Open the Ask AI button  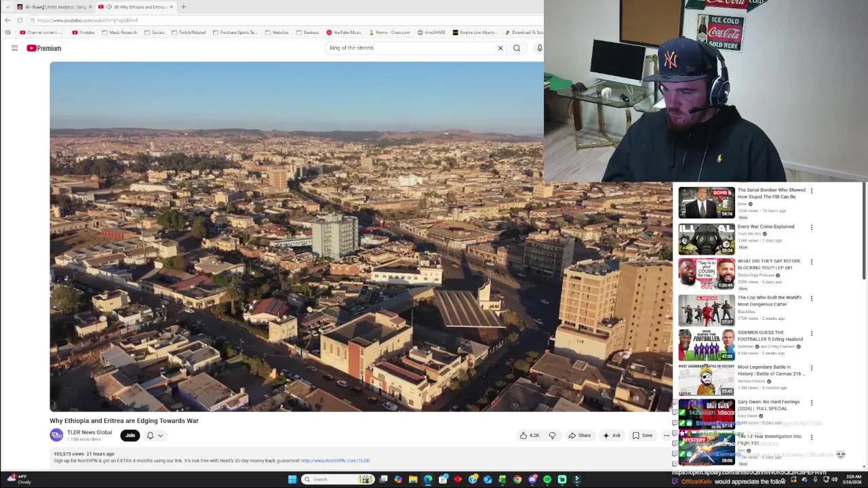click(x=612, y=435)
